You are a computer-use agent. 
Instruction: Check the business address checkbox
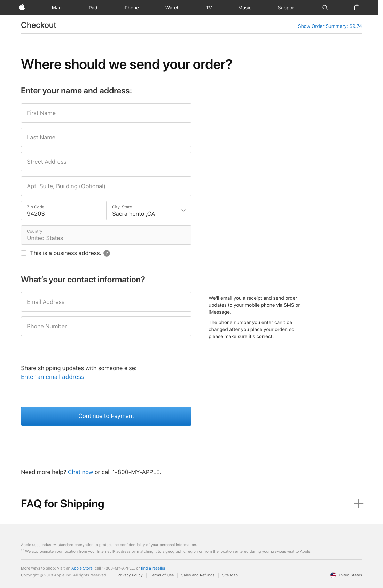click(24, 253)
